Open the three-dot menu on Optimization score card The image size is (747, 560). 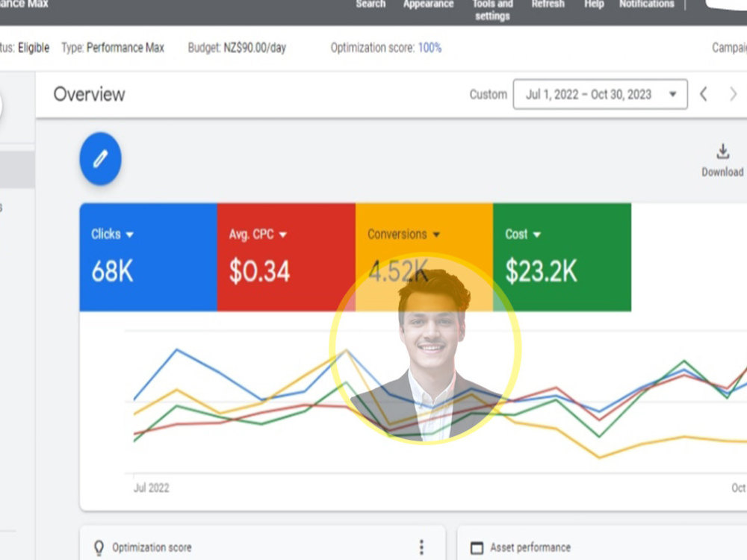click(421, 547)
